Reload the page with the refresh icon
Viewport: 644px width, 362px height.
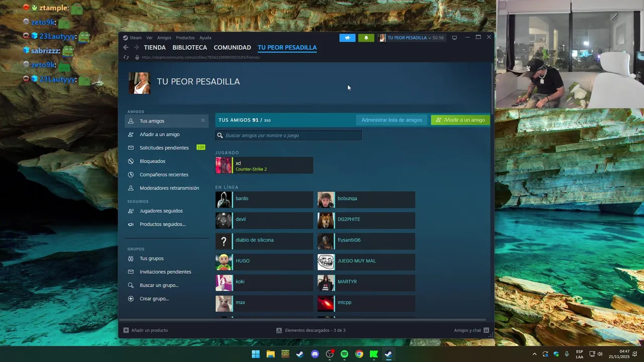pos(126,57)
